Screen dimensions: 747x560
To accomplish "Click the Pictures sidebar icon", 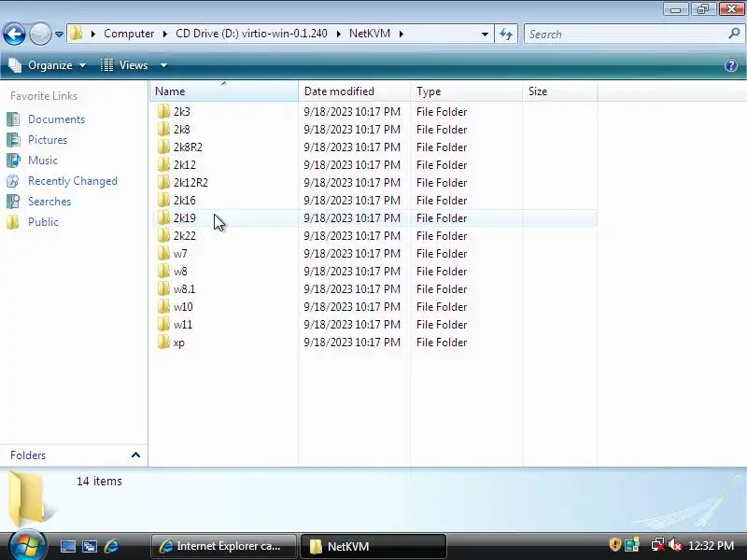I will click(13, 139).
